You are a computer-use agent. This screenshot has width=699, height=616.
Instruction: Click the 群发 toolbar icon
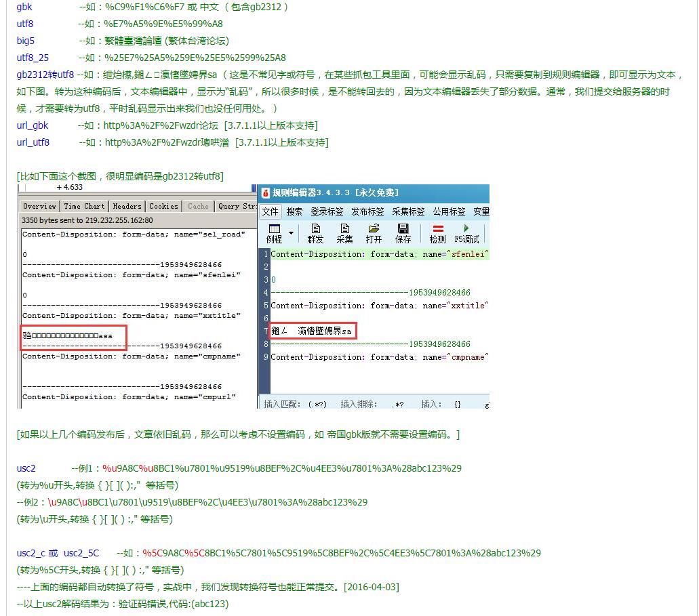click(x=317, y=234)
